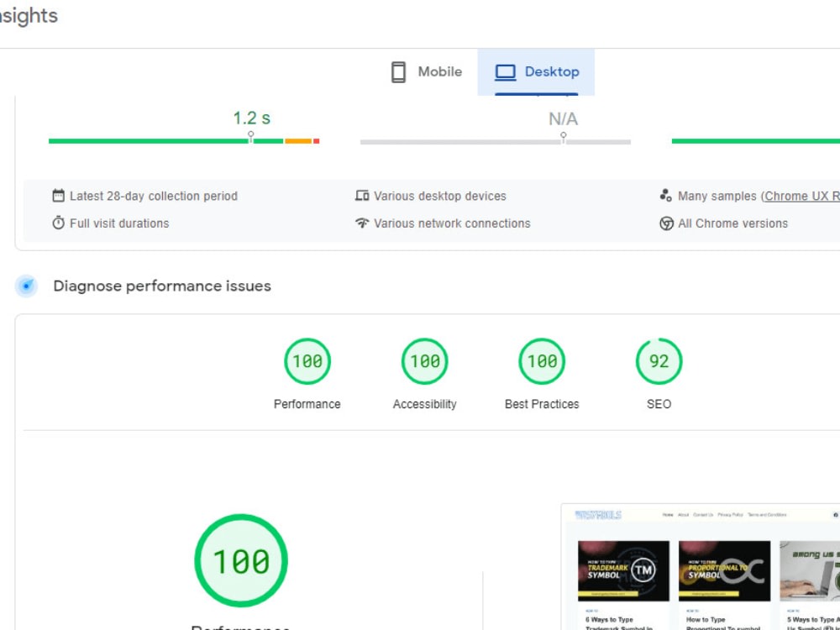
Task: Click the site logo in screenshot preview
Action: pos(598,515)
